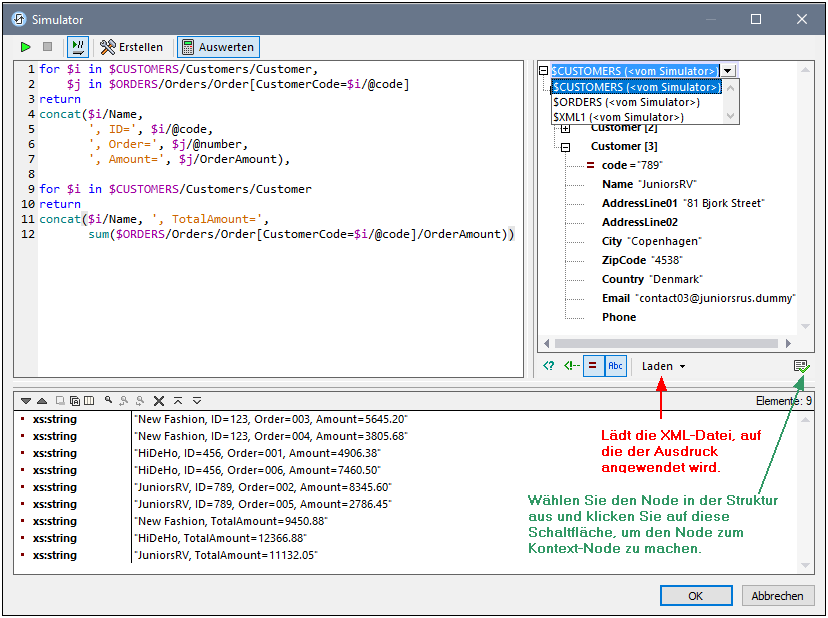Switch to Auswerten evaluator mode
The image size is (828, 618).
coord(218,47)
